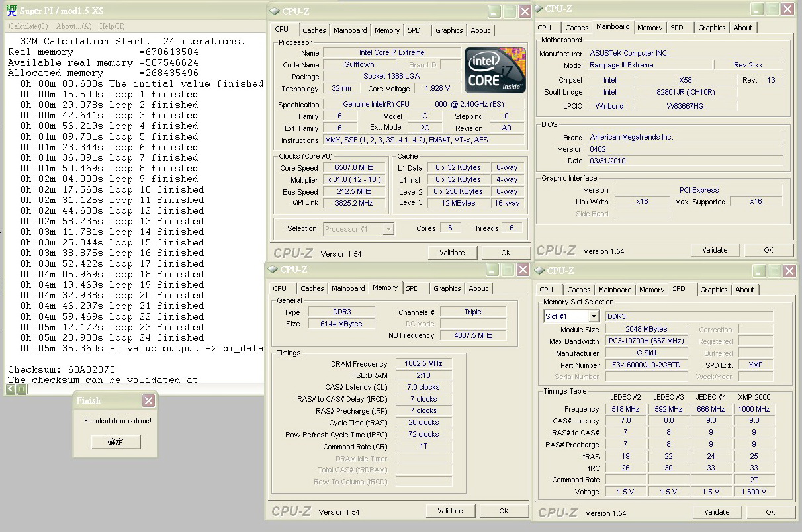Click the memory Size field 6144 MBytes
Viewport: 802px width, 532px height.
(x=342, y=324)
